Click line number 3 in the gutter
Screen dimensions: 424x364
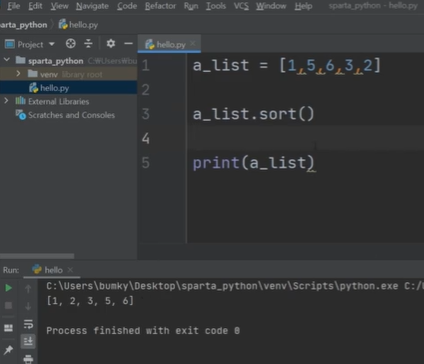[x=146, y=114]
